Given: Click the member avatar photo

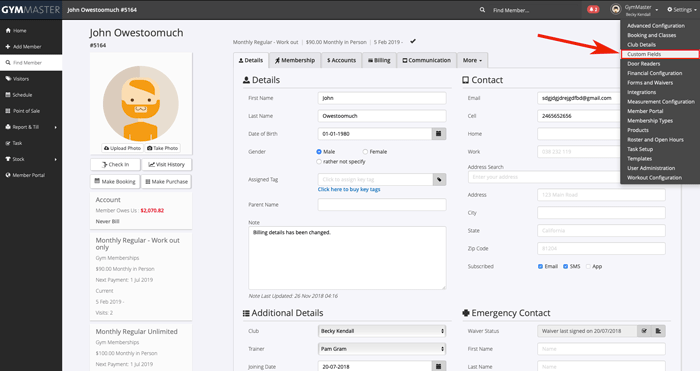Looking at the screenshot, I should tap(141, 104).
